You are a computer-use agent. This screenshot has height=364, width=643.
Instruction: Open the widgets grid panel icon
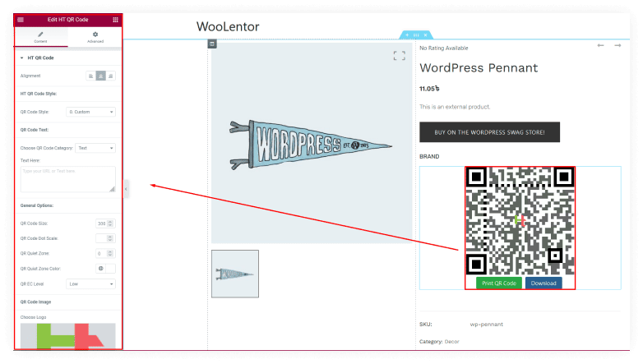click(115, 20)
